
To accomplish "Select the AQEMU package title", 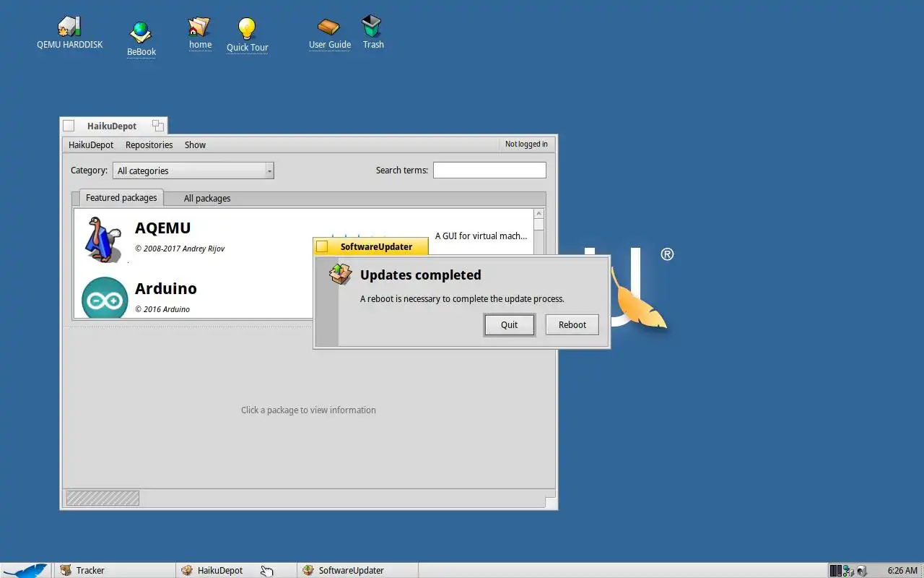I will (163, 228).
